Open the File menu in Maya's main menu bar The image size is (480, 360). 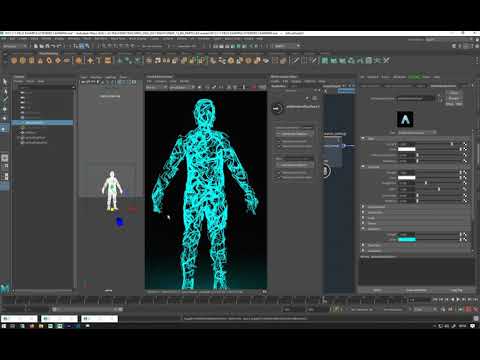point(4,39)
